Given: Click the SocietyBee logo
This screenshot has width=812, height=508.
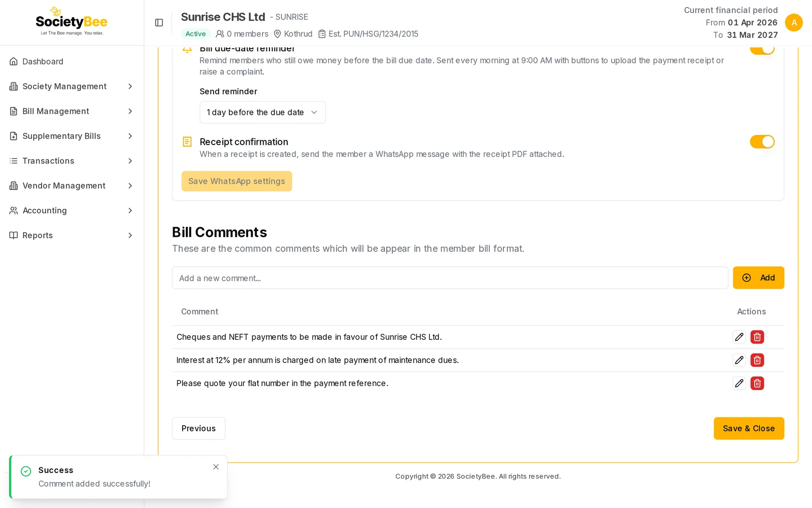Looking at the screenshot, I should (72, 21).
